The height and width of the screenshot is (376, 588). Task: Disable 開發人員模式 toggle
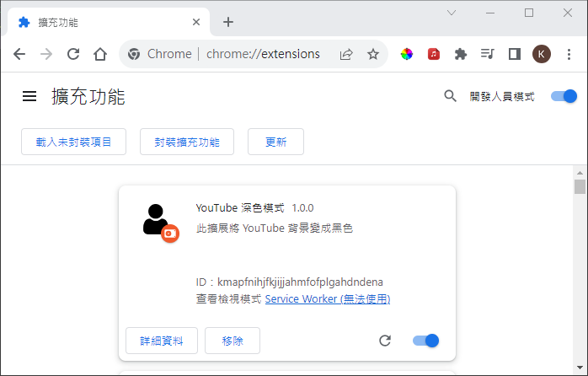point(564,96)
